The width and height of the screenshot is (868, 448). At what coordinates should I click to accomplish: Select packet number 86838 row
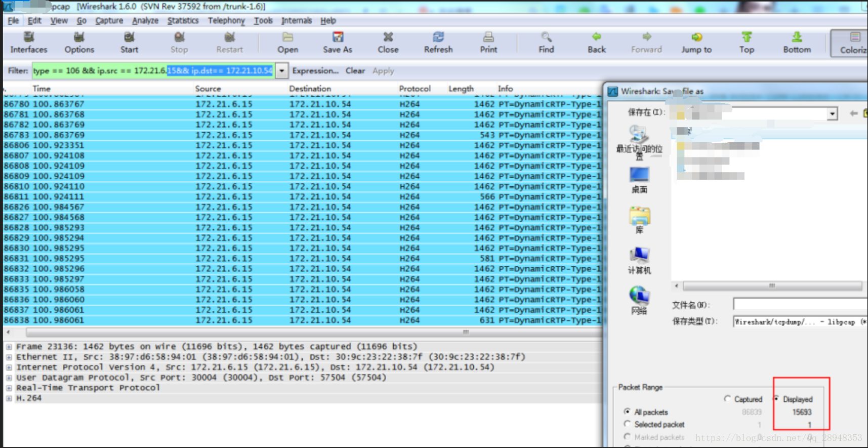click(x=303, y=320)
